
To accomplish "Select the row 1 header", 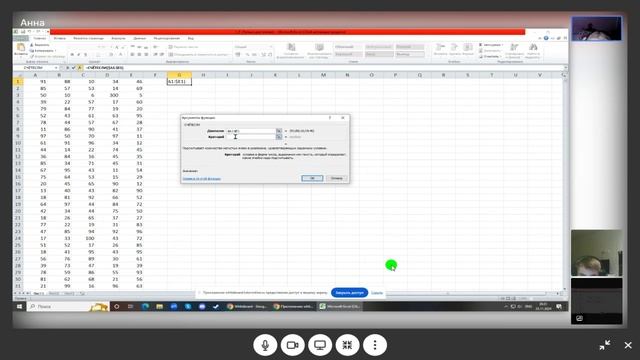I will (18, 82).
